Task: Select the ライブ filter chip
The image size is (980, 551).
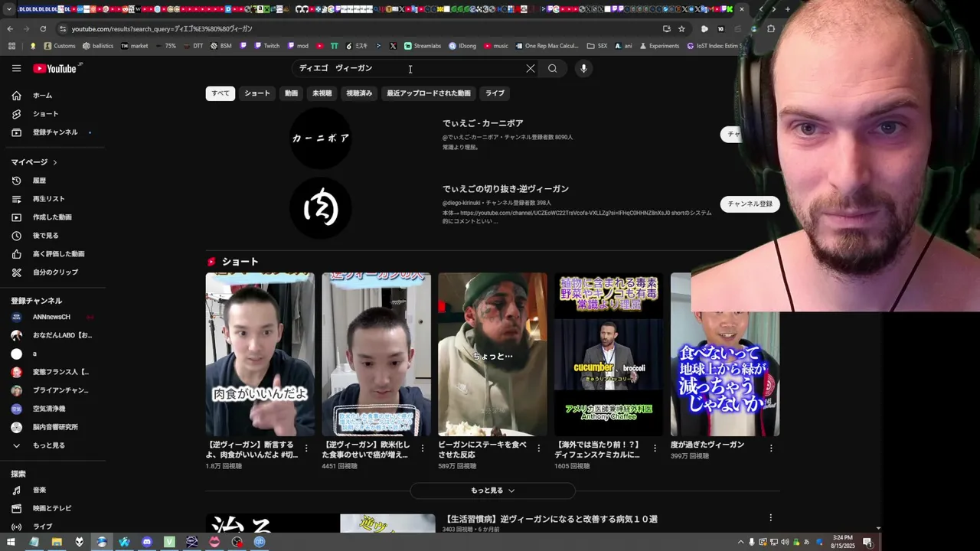Action: tap(495, 93)
